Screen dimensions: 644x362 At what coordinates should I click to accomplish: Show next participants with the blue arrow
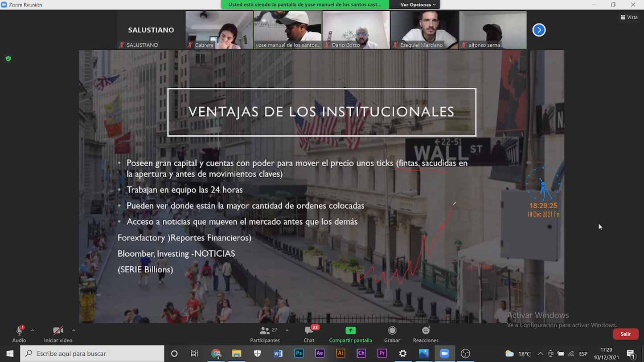point(539,30)
